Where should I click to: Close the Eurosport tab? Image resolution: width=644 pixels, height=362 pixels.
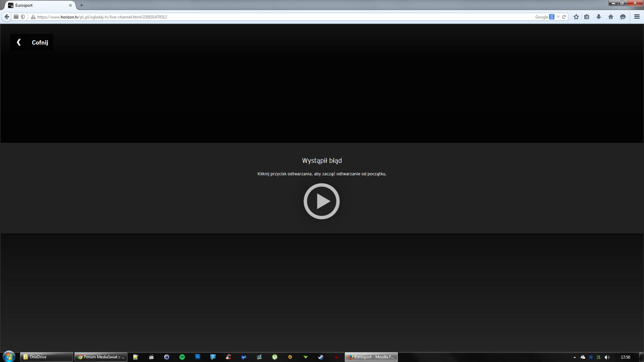tap(70, 5)
